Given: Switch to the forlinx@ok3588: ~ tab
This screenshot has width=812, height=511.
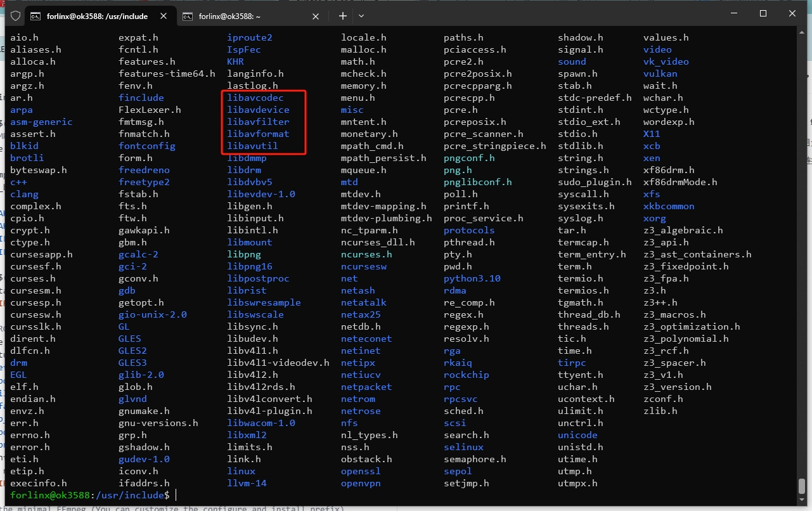Looking at the screenshot, I should [229, 16].
